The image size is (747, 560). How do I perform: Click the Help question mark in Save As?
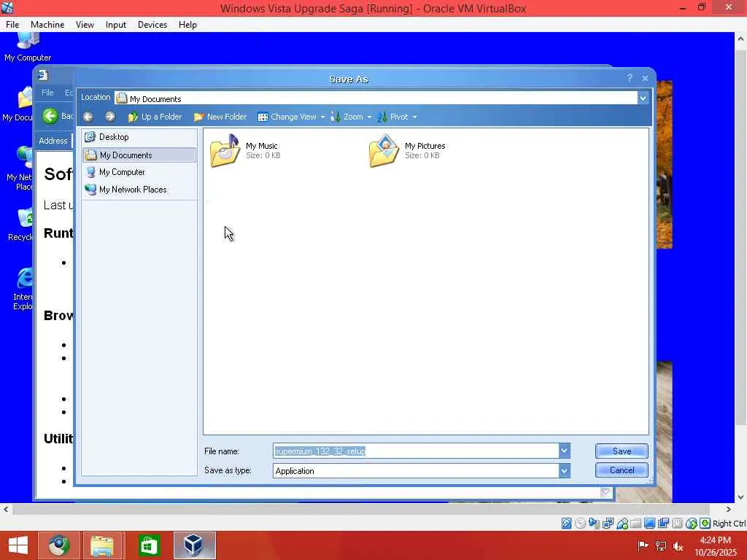coord(630,78)
